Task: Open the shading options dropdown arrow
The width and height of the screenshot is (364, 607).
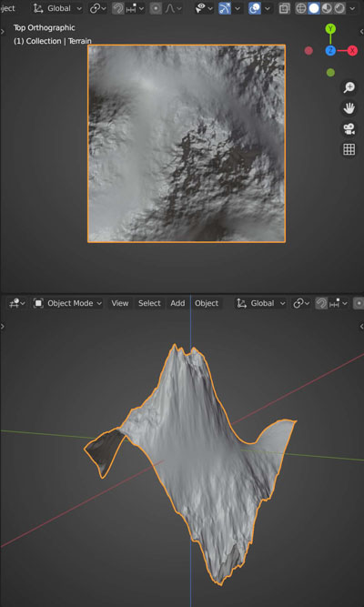Action: pos(352,8)
